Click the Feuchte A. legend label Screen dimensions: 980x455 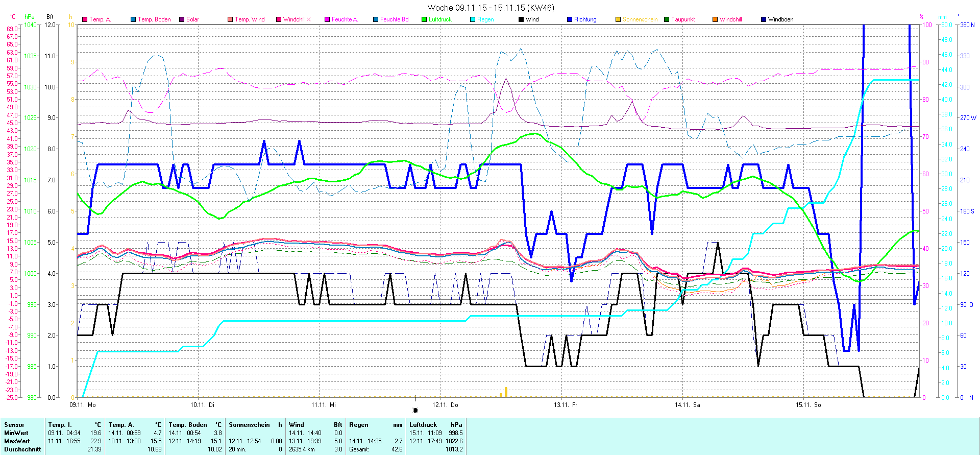(345, 19)
